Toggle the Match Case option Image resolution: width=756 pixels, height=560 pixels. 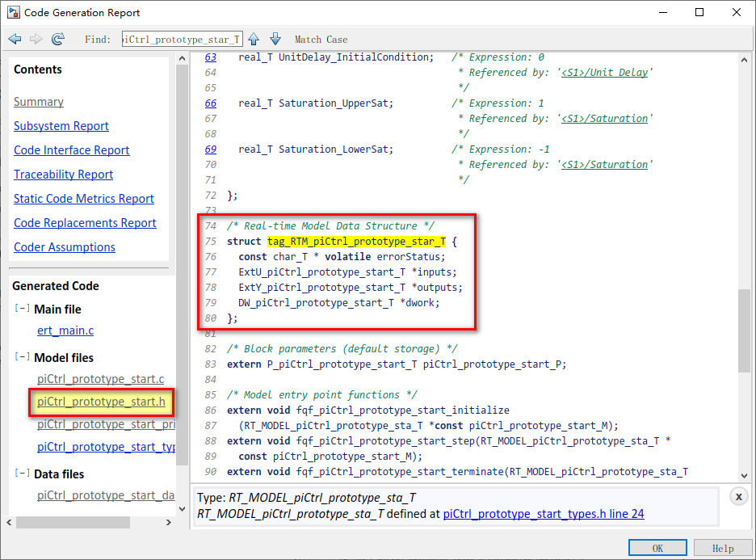click(321, 40)
